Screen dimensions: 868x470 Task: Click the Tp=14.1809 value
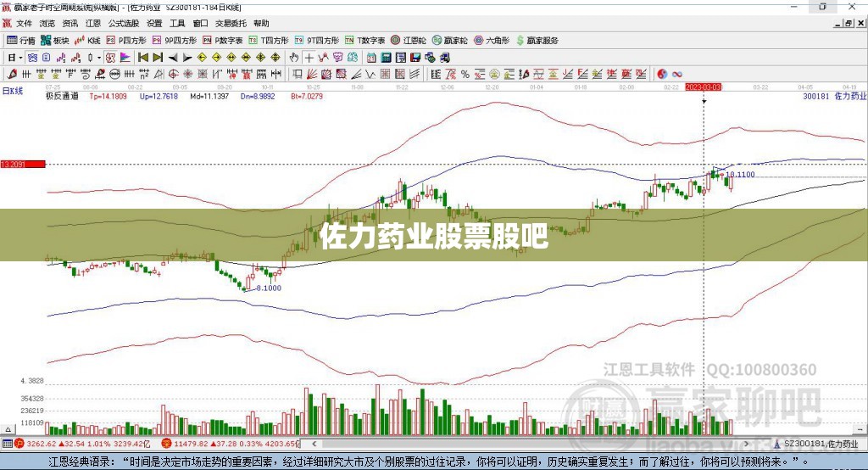pyautogui.click(x=108, y=96)
